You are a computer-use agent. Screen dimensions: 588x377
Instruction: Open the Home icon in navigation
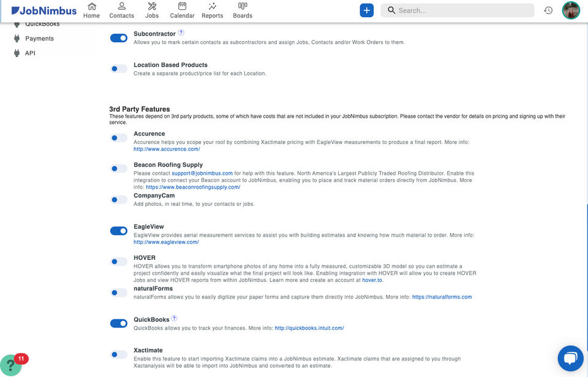coord(92,6)
